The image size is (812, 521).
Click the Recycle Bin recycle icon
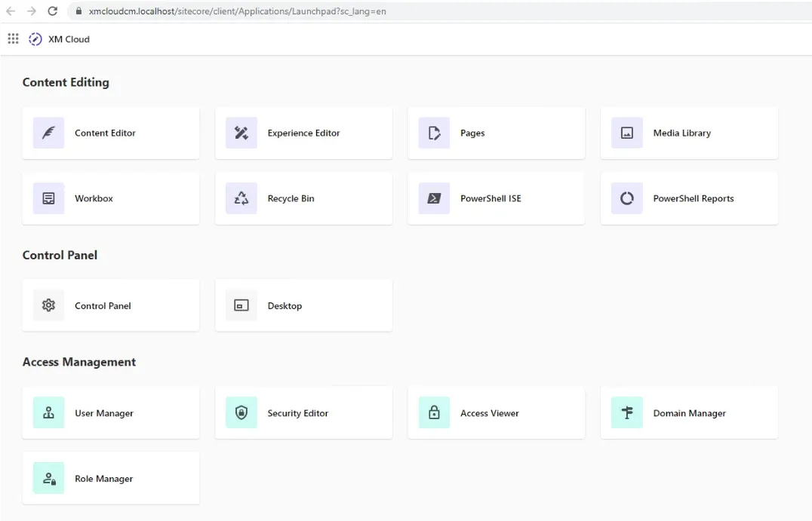(x=241, y=198)
